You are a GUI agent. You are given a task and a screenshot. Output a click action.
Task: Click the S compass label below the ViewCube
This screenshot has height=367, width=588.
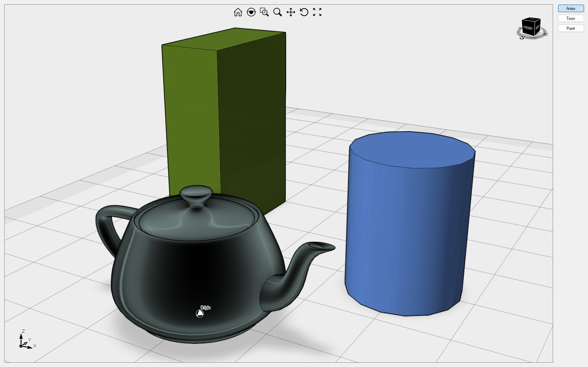tap(522, 38)
